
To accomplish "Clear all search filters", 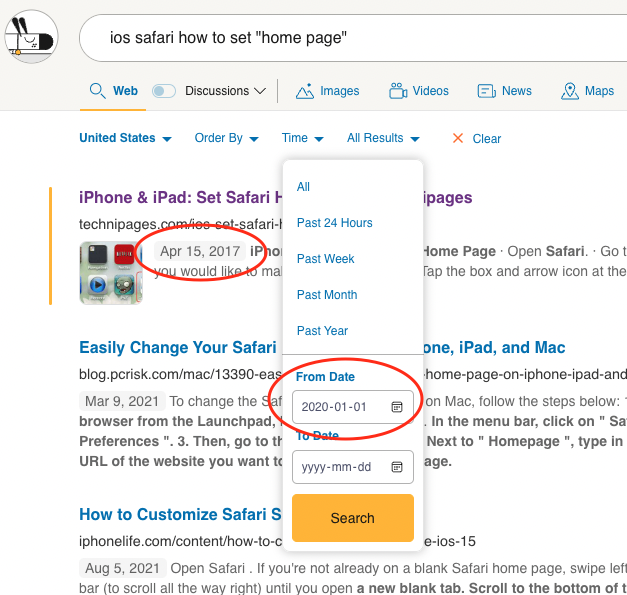I will pos(476,139).
